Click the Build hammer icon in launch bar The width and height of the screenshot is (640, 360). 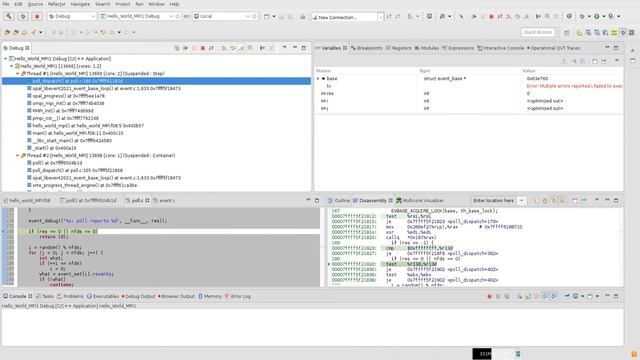click(x=9, y=16)
